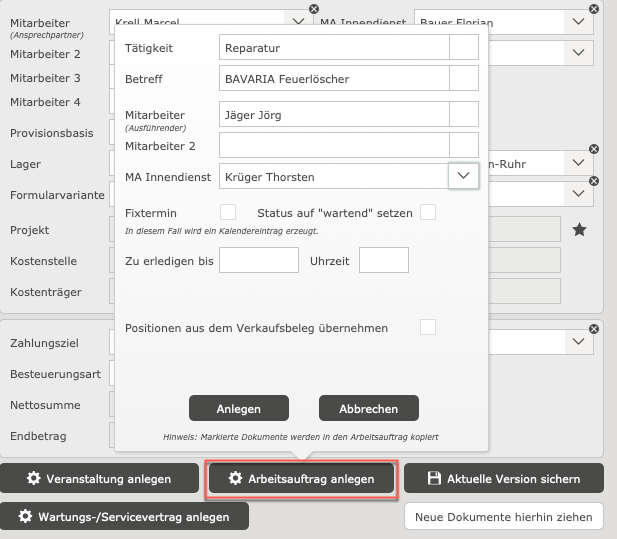Screen dimensions: 617x539
Task: Click the Hinweis text about Markierte Dokumente
Action: point(301,437)
